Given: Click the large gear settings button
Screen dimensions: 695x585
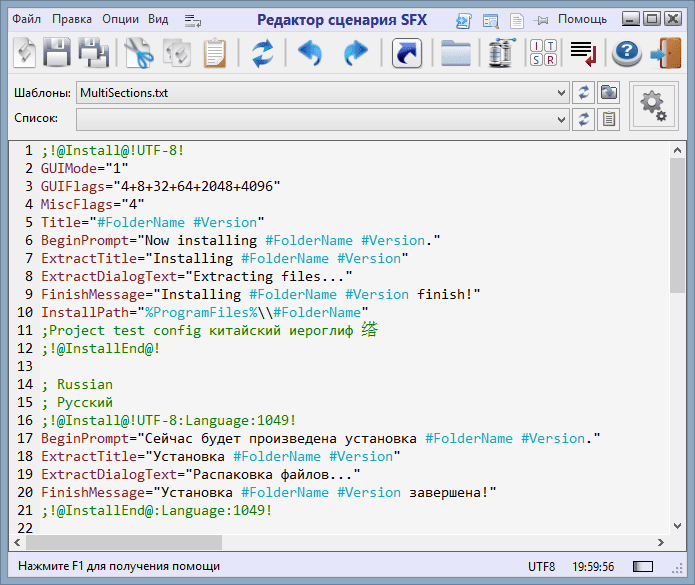Looking at the screenshot, I should pos(656,105).
